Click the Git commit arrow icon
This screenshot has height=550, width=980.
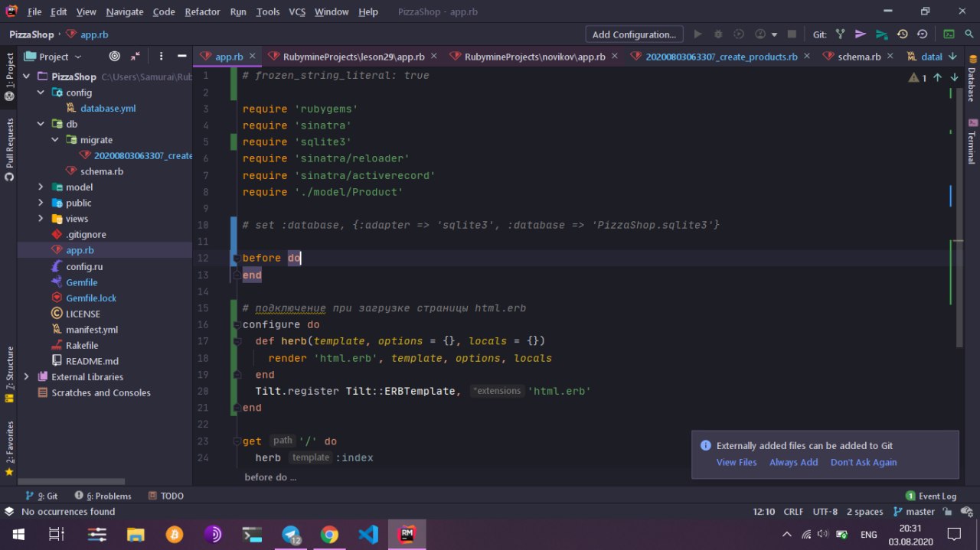[x=861, y=34]
